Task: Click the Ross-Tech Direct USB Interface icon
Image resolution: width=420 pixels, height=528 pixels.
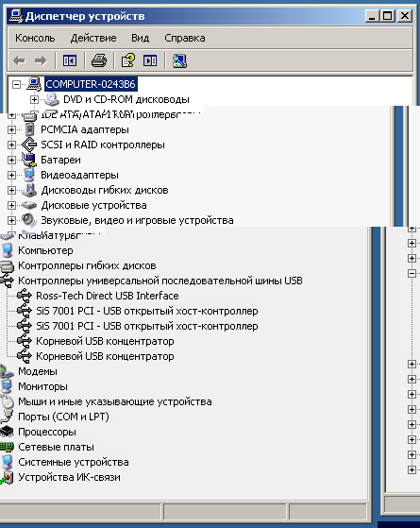Action: point(25,296)
